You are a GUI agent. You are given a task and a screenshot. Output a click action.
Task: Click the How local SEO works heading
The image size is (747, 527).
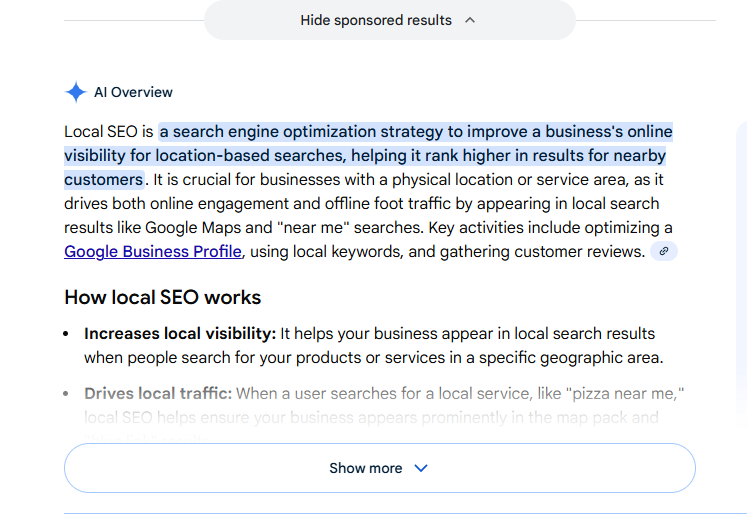[162, 297]
